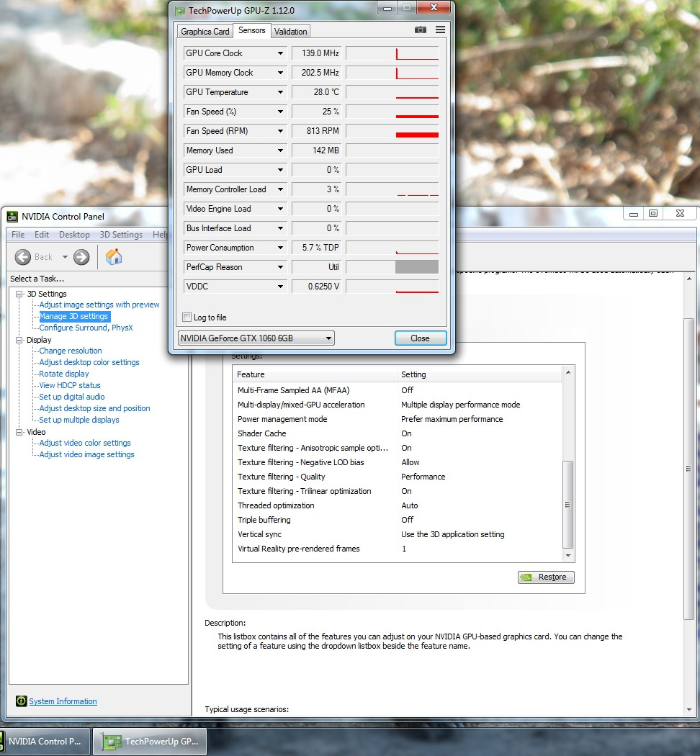Open the GPU Load sensor dropdown
The image size is (700, 756).
point(280,170)
